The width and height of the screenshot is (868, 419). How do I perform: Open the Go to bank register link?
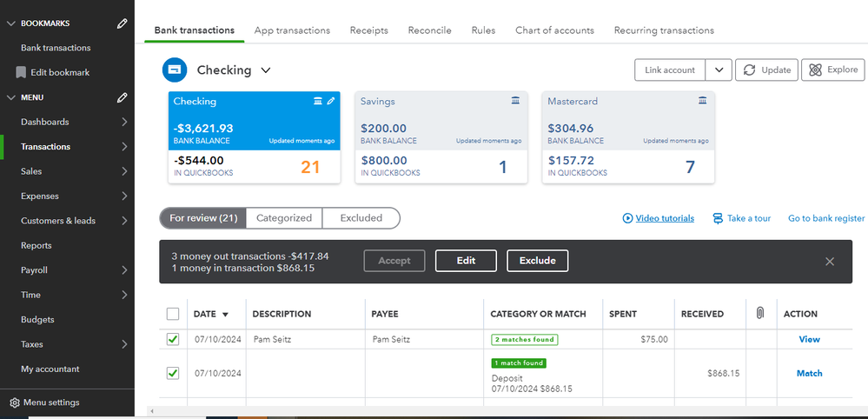pos(826,218)
